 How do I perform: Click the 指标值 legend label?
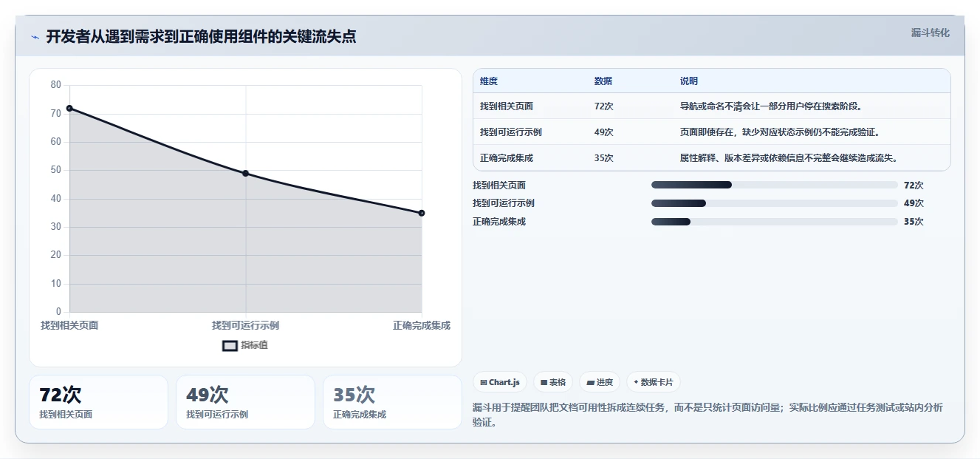[254, 345]
